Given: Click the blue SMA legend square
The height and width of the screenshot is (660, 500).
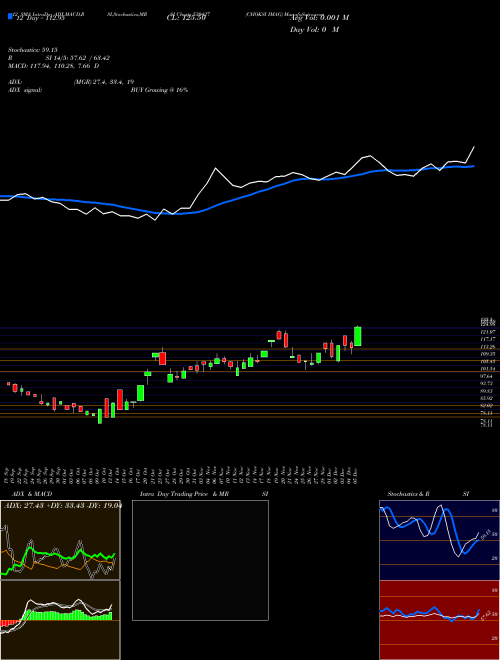Looking at the screenshot, I should point(10,16).
